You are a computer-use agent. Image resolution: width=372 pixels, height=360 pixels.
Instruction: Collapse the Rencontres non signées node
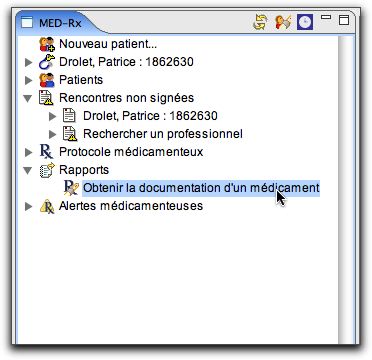click(28, 98)
